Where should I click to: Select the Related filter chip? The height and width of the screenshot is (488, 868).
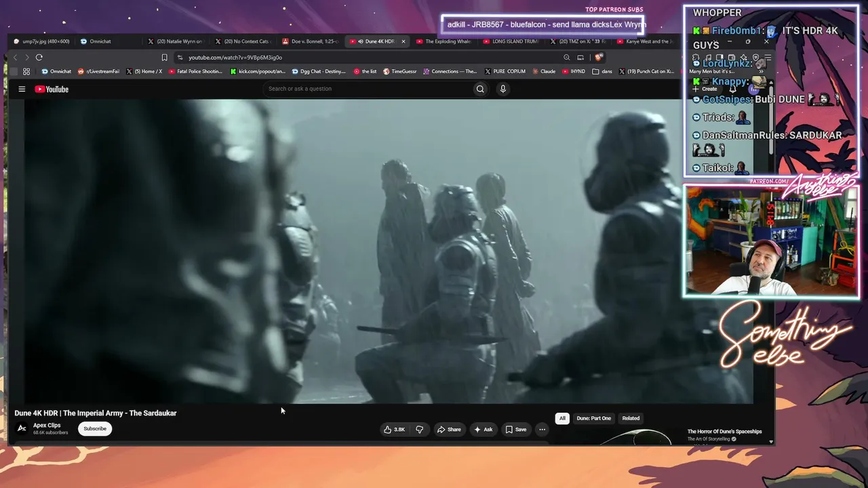[x=631, y=418]
